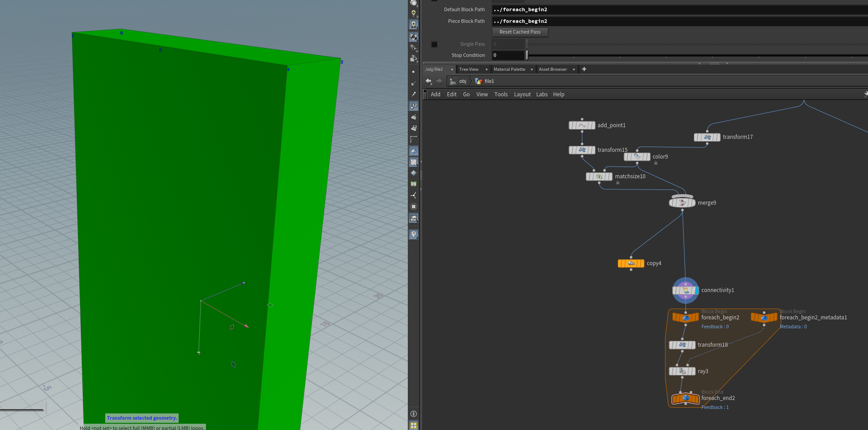Toggle display flag on connectivity1 node

coord(697,290)
